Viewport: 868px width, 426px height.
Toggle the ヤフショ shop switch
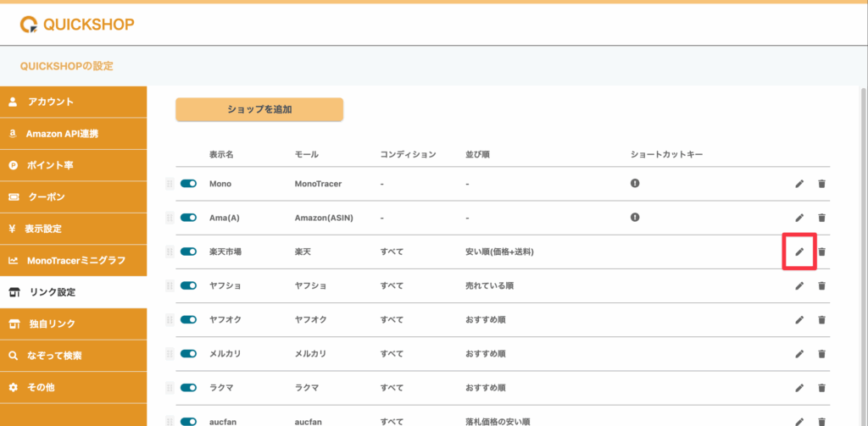pyautogui.click(x=189, y=285)
